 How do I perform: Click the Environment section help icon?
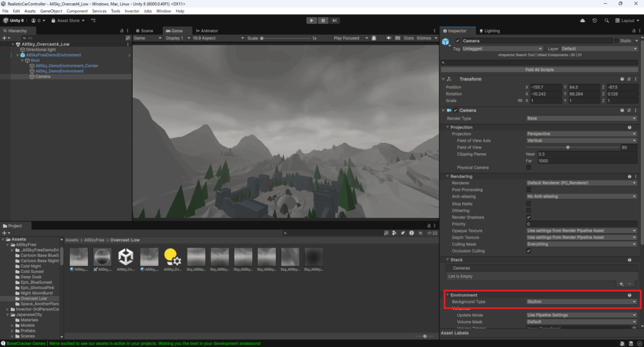[x=630, y=295]
